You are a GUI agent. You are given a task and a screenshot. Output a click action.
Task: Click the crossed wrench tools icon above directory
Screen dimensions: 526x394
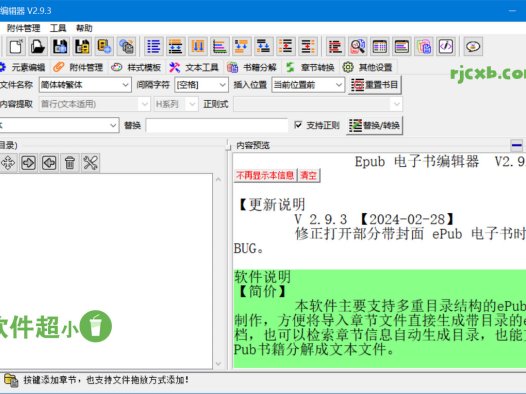(90, 163)
